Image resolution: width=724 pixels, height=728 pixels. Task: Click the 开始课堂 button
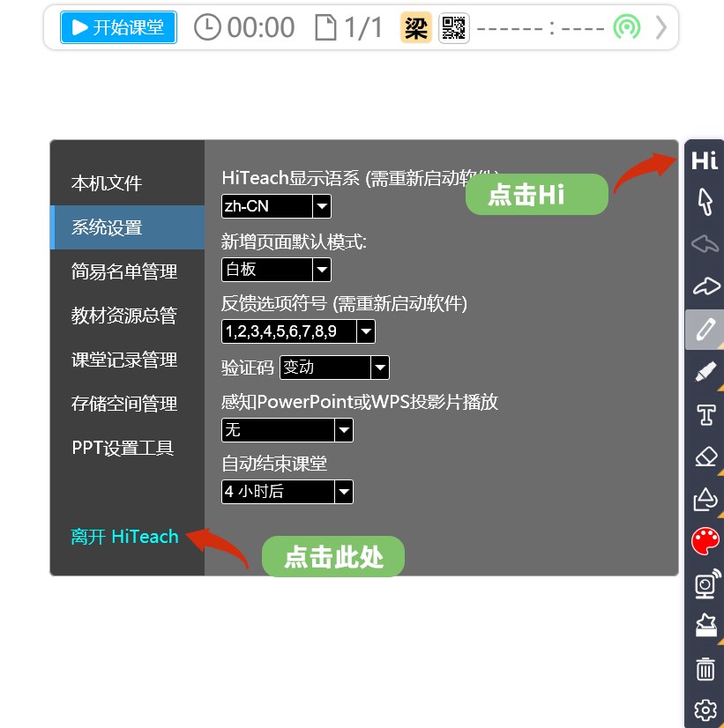pos(118,27)
